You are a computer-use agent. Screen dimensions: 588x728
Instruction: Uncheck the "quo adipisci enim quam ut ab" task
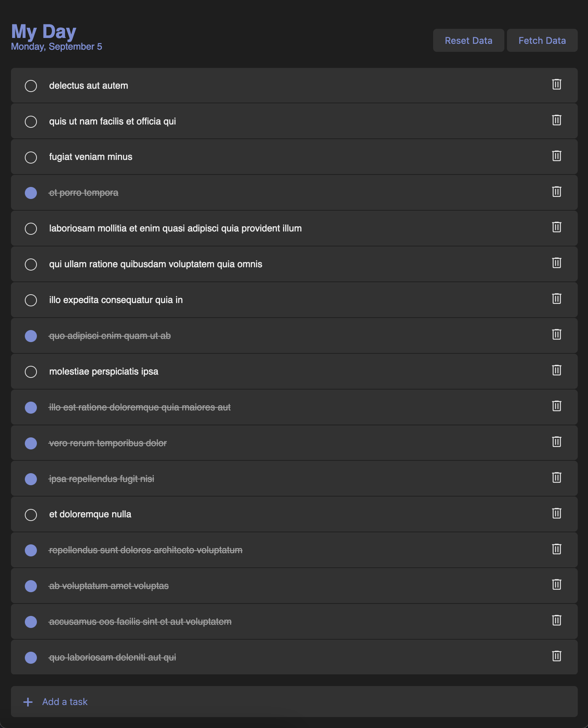(x=31, y=336)
